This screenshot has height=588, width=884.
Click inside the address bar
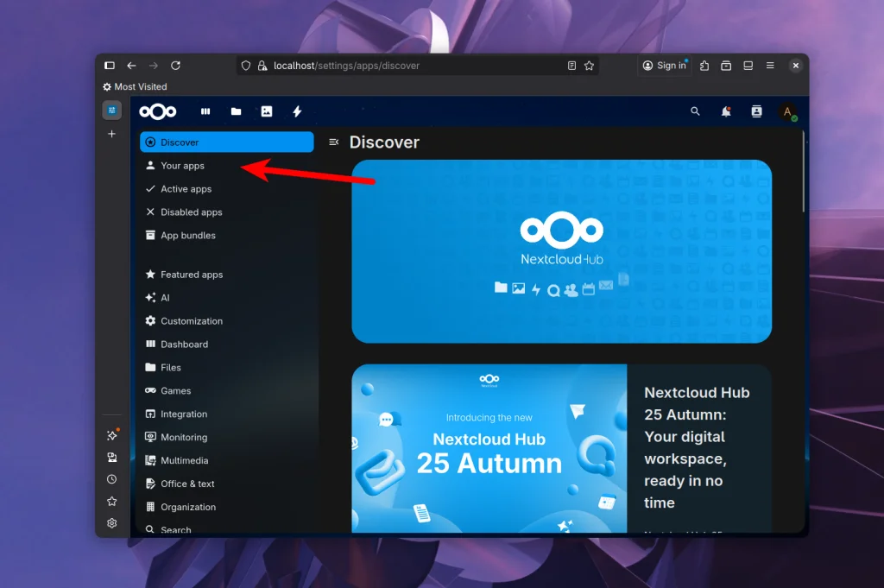click(x=388, y=65)
